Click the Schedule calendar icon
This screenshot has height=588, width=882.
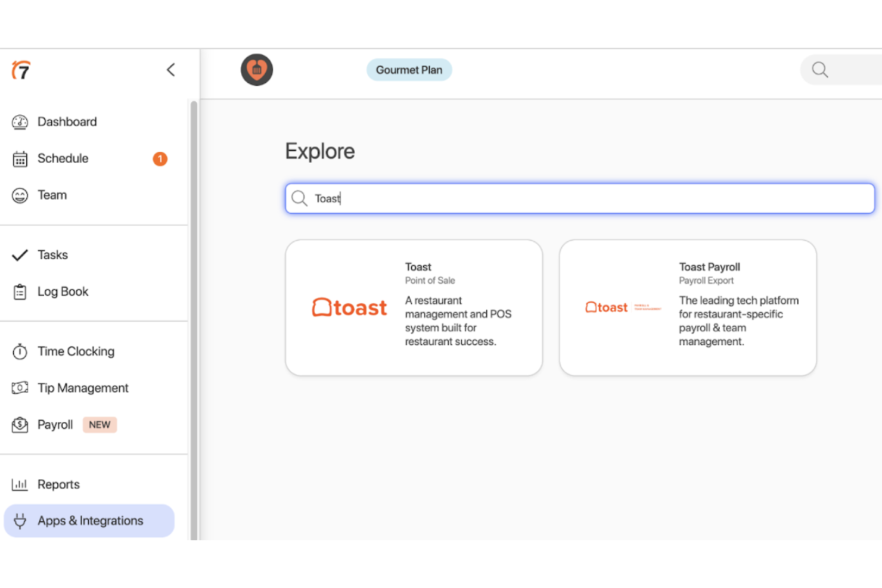coord(20,159)
